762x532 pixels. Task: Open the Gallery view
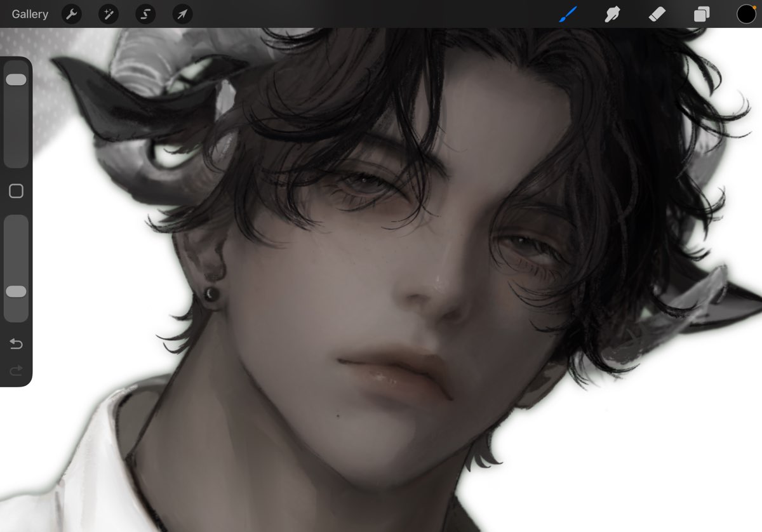click(30, 14)
